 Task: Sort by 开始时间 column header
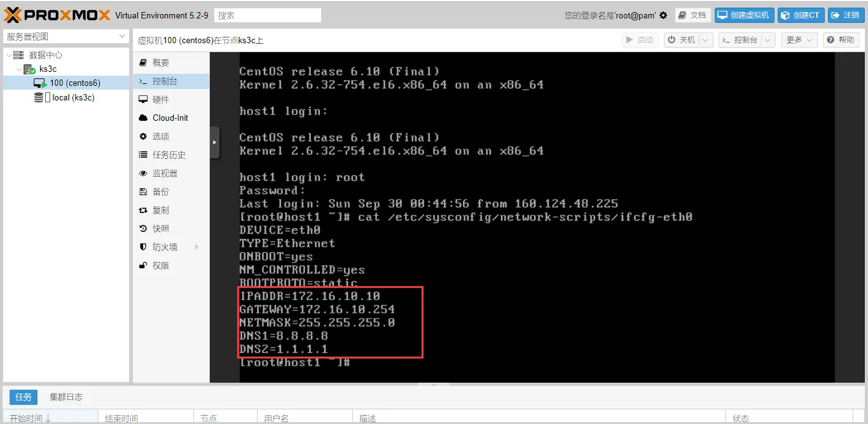pos(51,418)
